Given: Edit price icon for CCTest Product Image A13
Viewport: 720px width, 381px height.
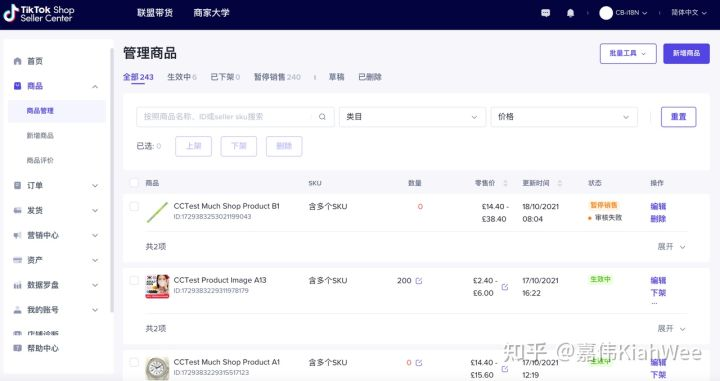Looking at the screenshot, I should click(505, 287).
